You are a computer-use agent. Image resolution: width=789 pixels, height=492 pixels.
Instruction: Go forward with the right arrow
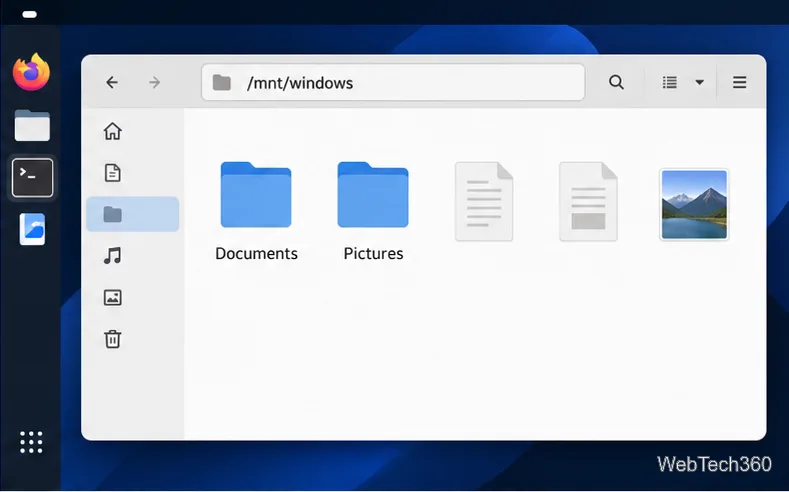tap(155, 82)
